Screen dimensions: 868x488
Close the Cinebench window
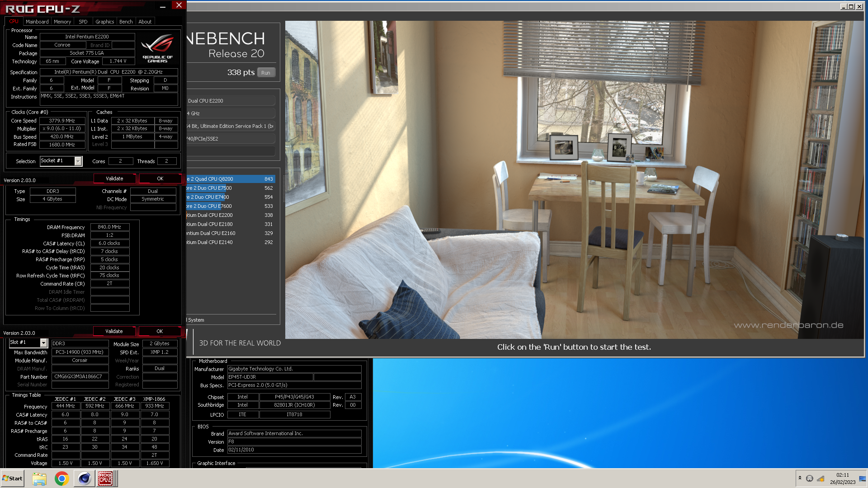[859, 7]
